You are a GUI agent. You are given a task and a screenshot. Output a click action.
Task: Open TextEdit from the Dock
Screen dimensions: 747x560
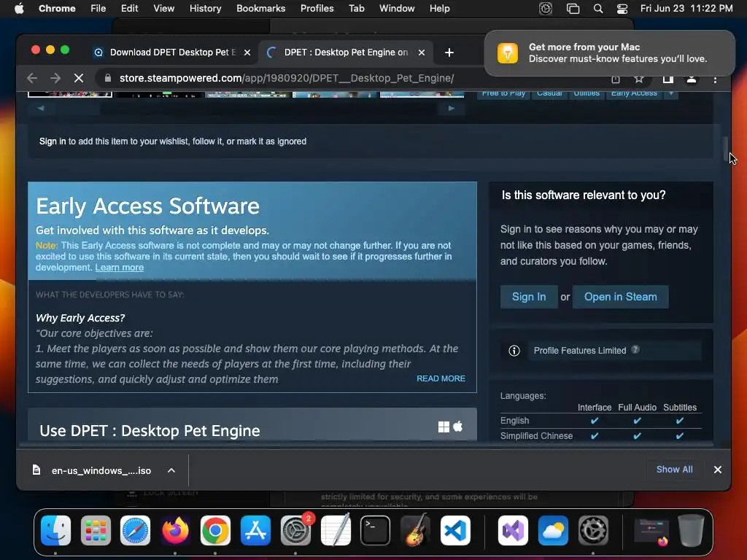(x=336, y=530)
